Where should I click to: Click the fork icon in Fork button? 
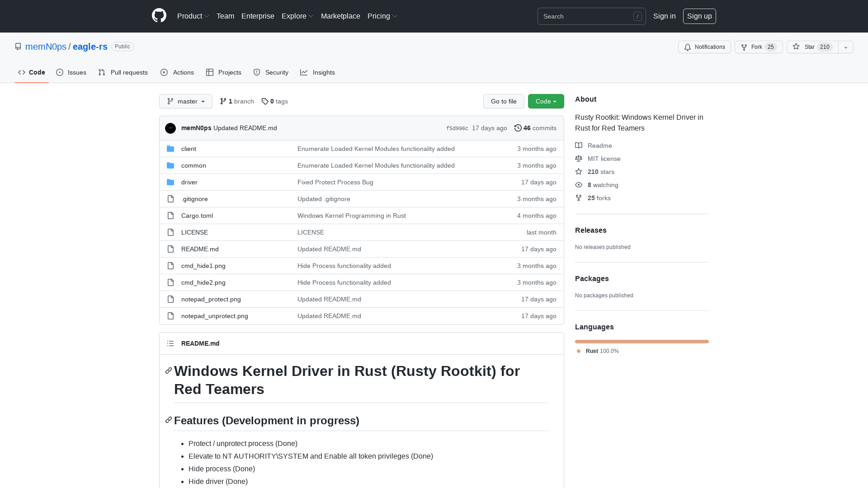click(x=744, y=47)
